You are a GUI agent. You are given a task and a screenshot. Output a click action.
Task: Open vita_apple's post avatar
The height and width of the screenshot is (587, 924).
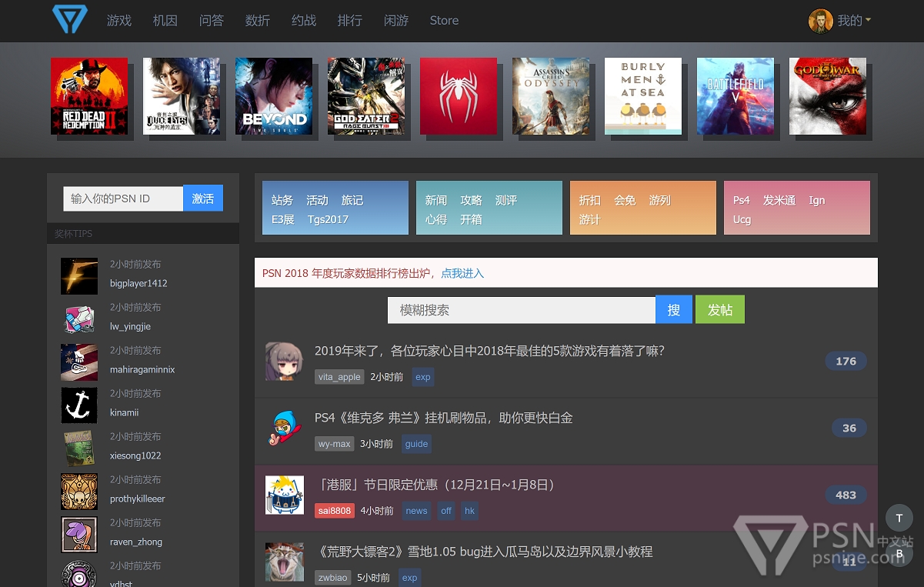click(285, 362)
